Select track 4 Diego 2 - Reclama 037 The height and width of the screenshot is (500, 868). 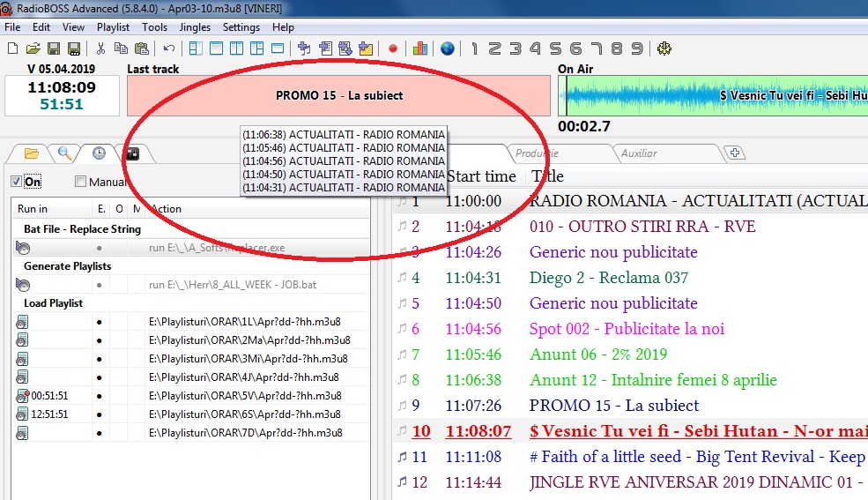pyautogui.click(x=631, y=278)
